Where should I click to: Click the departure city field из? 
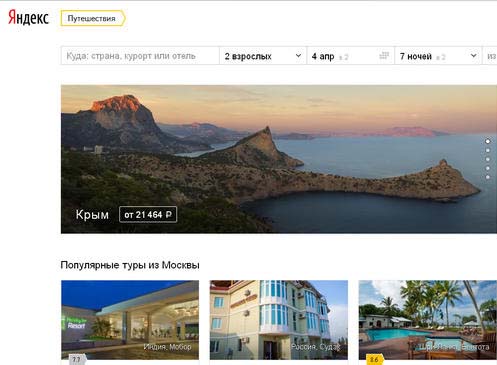(490, 56)
